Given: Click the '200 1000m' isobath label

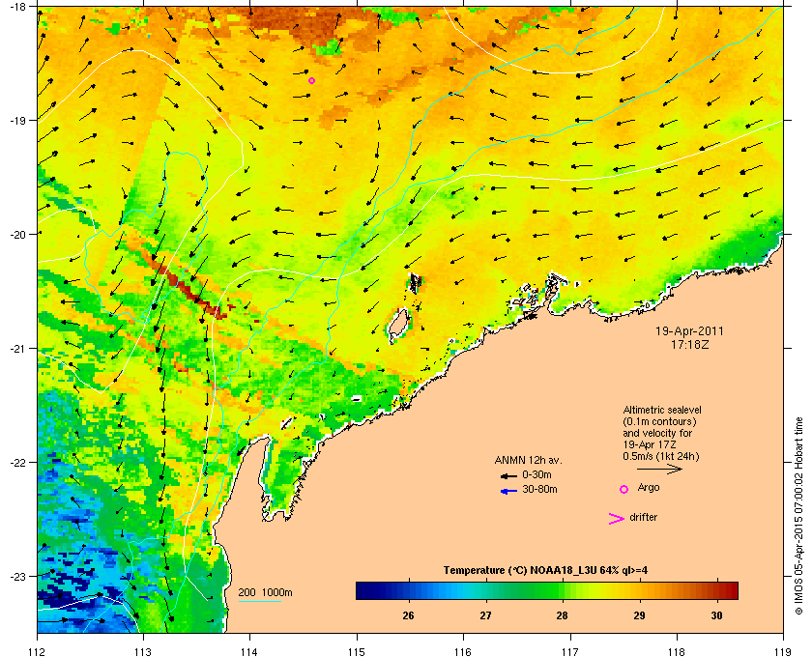Looking at the screenshot, I should [x=265, y=593].
